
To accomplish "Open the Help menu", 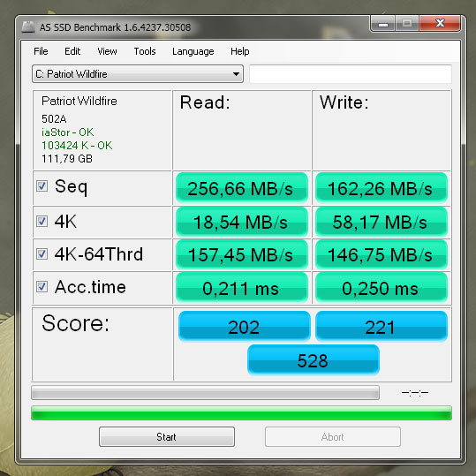I will click(240, 51).
